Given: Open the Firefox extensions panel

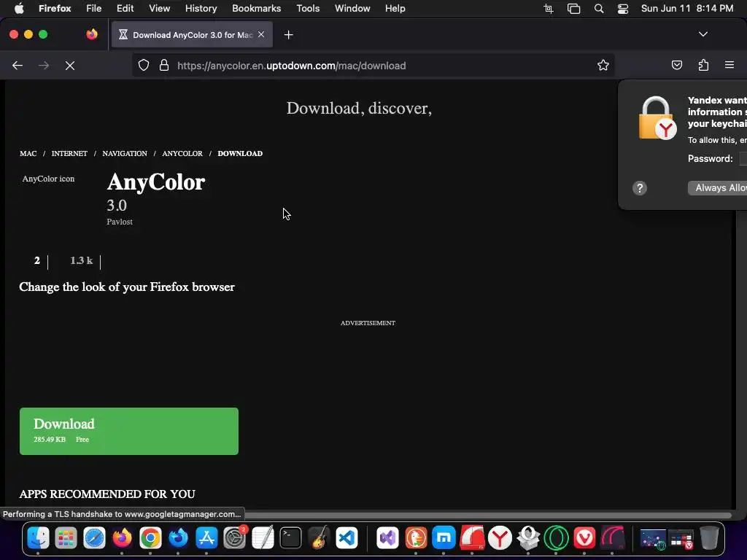Looking at the screenshot, I should click(x=703, y=65).
